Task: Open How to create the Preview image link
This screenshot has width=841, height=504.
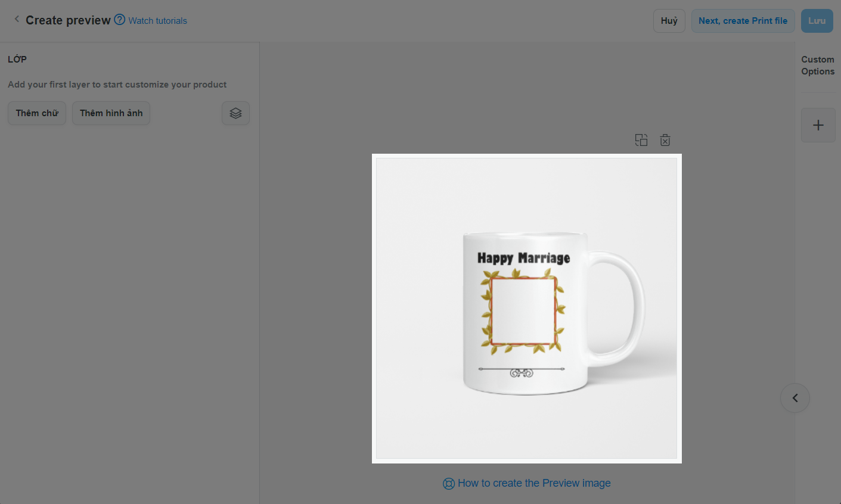Action: pyautogui.click(x=534, y=483)
